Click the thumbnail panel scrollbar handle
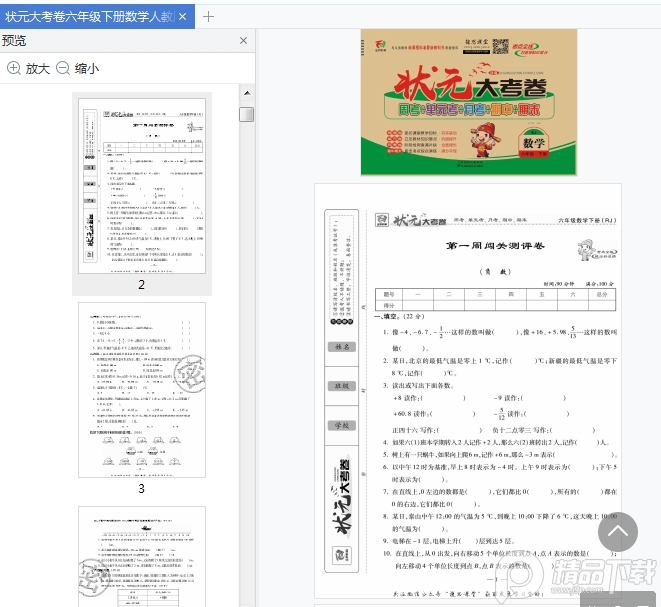The width and height of the screenshot is (661, 607). click(x=247, y=115)
